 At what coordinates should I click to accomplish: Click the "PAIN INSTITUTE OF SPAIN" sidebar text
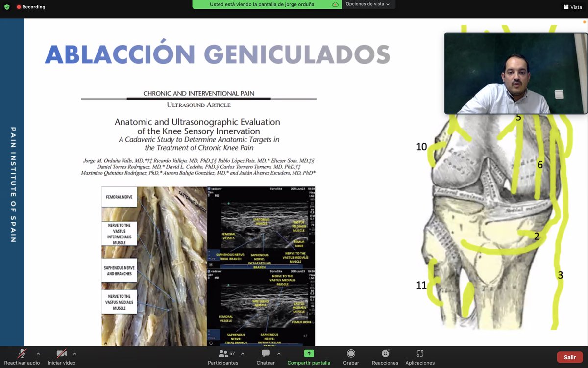point(13,184)
